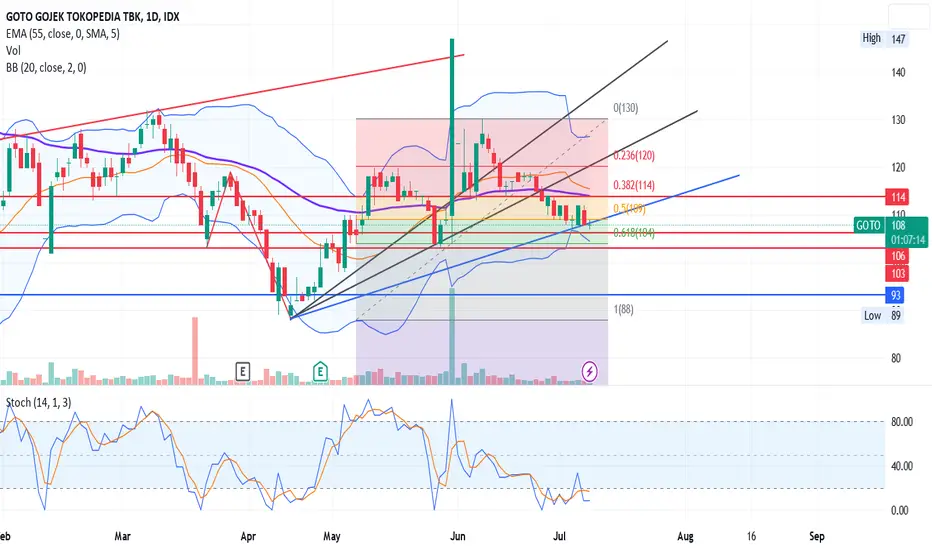The width and height of the screenshot is (932, 550).
Task: Click the Low 89 label
Action: [883, 315]
